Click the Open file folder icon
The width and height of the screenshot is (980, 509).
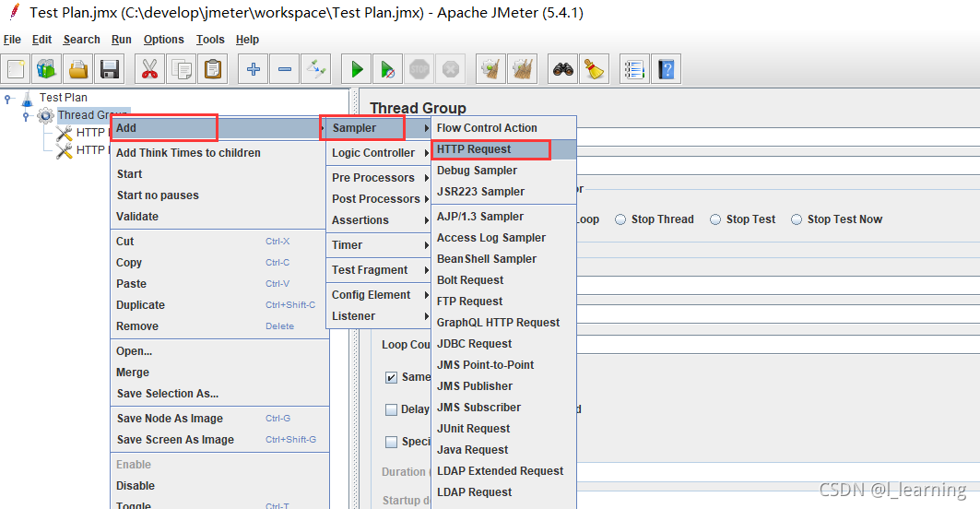coord(78,69)
